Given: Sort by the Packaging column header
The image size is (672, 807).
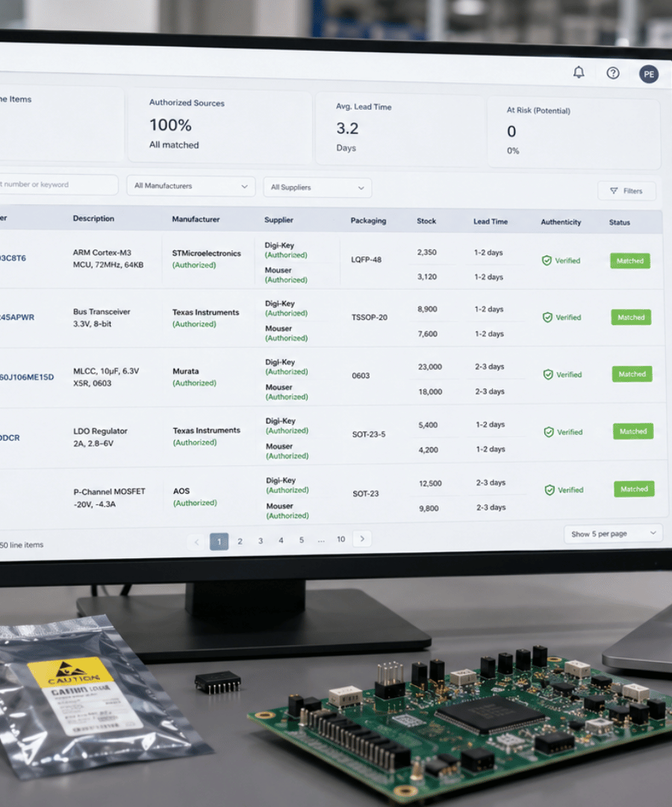Looking at the screenshot, I should point(368,220).
